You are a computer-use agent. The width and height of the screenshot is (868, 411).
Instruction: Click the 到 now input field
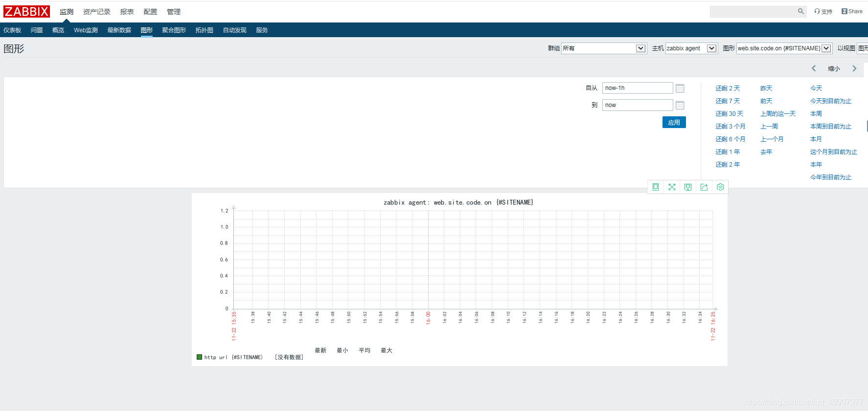(638, 105)
